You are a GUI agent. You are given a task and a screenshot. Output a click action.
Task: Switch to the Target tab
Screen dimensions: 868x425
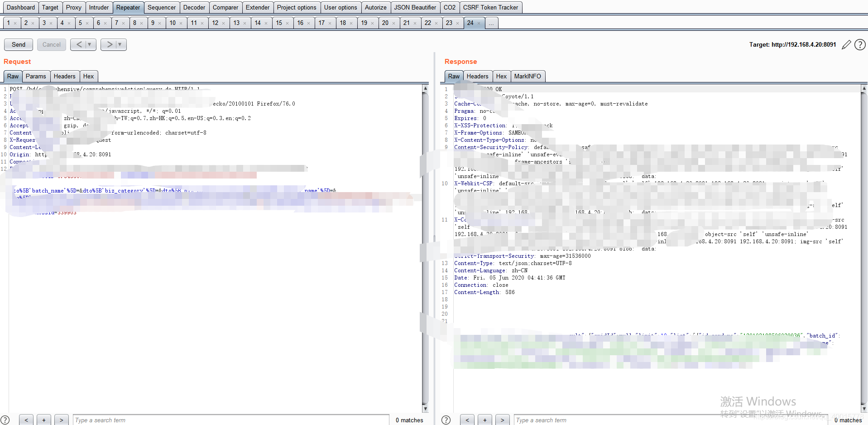[50, 7]
